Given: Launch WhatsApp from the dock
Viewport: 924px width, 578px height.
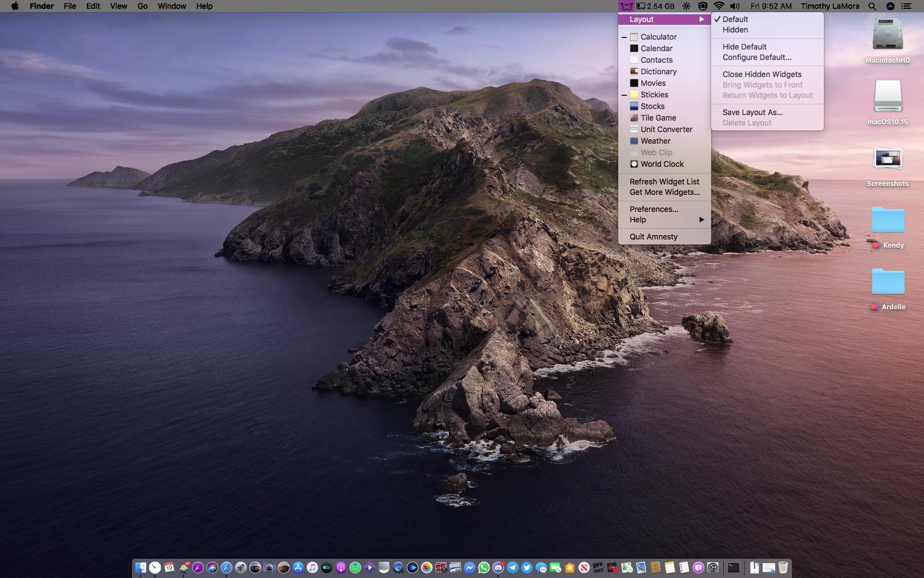Looking at the screenshot, I should (484, 568).
